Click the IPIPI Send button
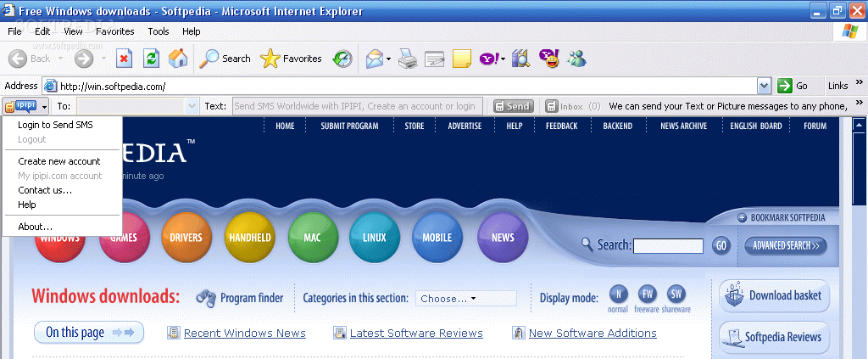 tap(513, 106)
